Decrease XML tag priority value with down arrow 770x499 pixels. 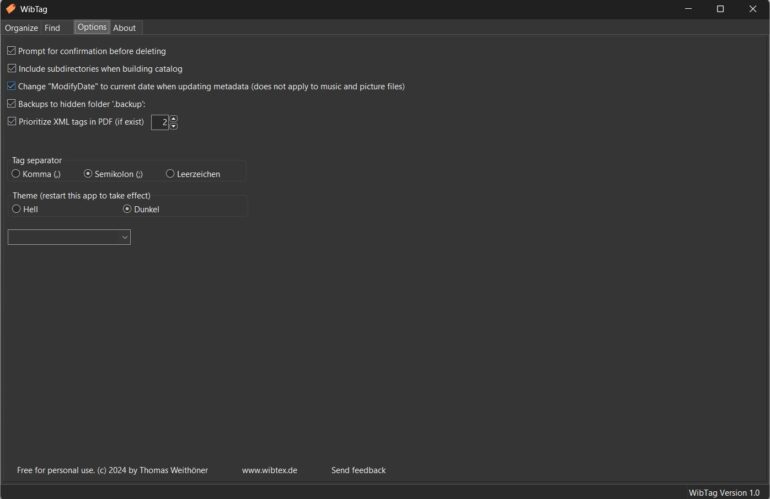173,126
